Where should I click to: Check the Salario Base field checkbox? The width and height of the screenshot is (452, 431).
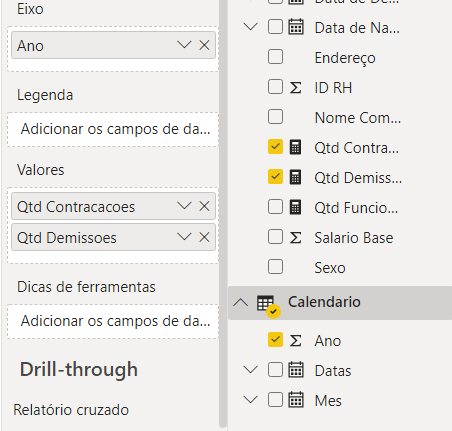tap(275, 237)
